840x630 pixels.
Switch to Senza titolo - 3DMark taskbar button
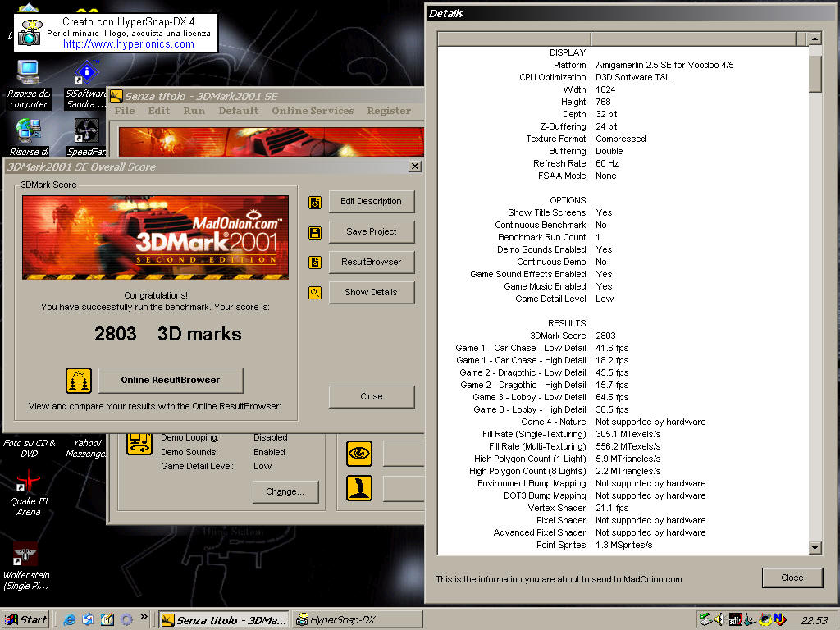(224, 620)
